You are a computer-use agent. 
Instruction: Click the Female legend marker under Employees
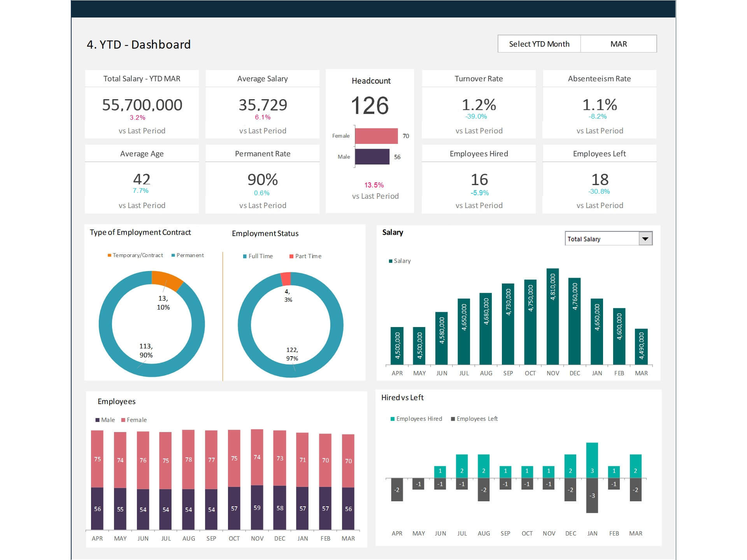[x=123, y=420]
